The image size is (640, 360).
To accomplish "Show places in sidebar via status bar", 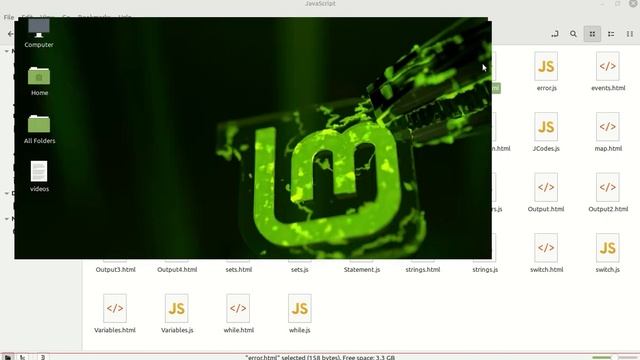I will coord(8,357).
